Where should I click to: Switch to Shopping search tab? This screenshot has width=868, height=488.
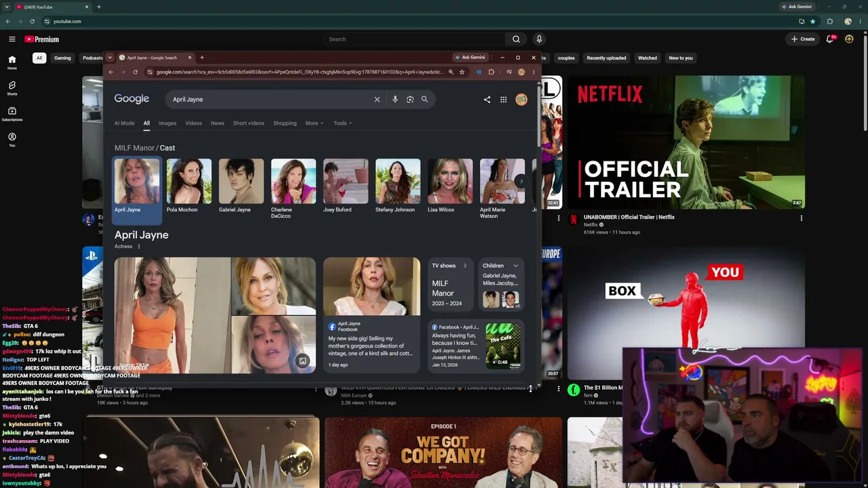click(x=285, y=123)
